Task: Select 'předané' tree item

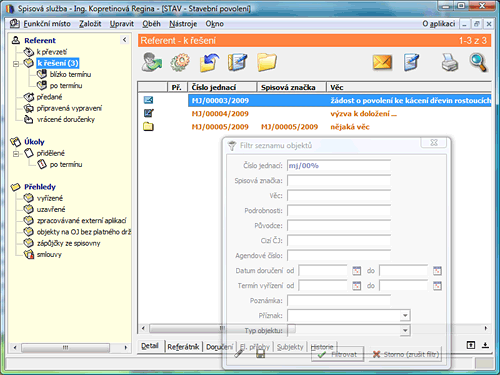Action: tap(49, 97)
